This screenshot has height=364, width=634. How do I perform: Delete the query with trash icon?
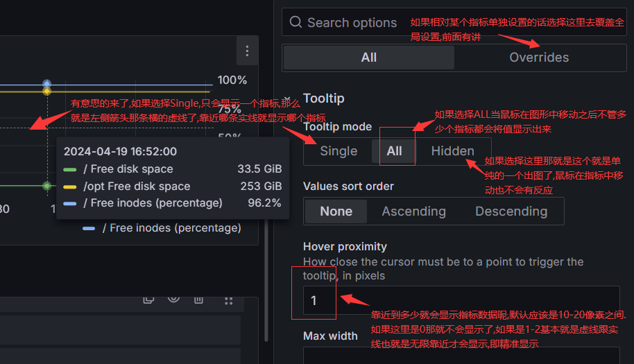pyautogui.click(x=198, y=299)
